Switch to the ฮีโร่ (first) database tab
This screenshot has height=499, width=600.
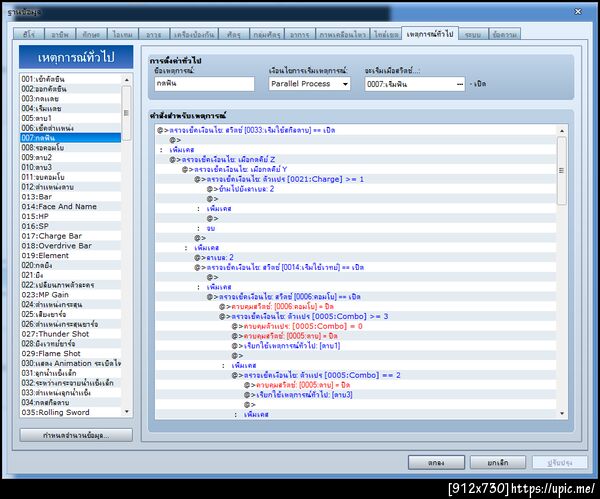point(29,34)
